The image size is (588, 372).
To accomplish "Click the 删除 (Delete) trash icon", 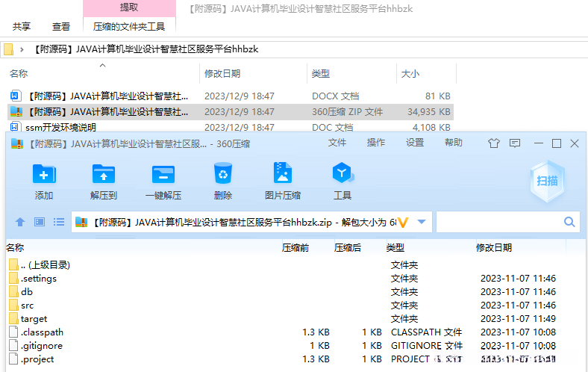I will pos(223,173).
